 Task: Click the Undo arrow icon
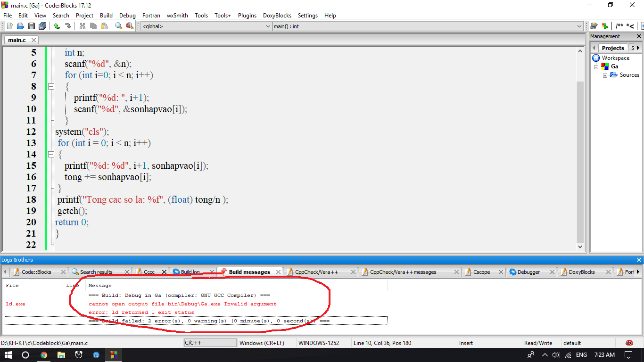coord(57,26)
